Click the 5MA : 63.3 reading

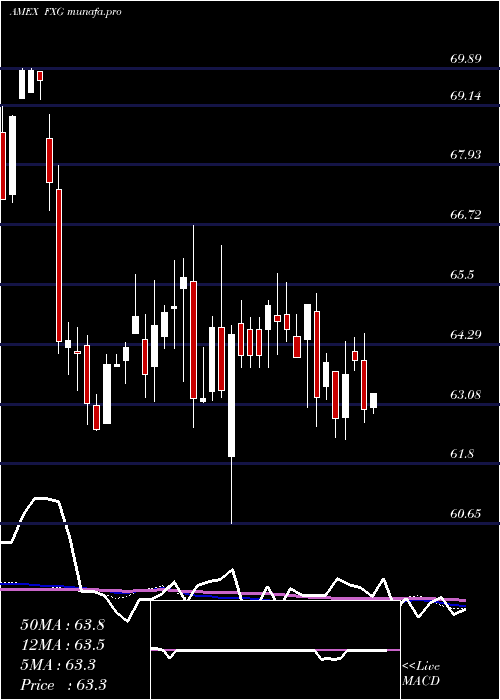(x=58, y=665)
